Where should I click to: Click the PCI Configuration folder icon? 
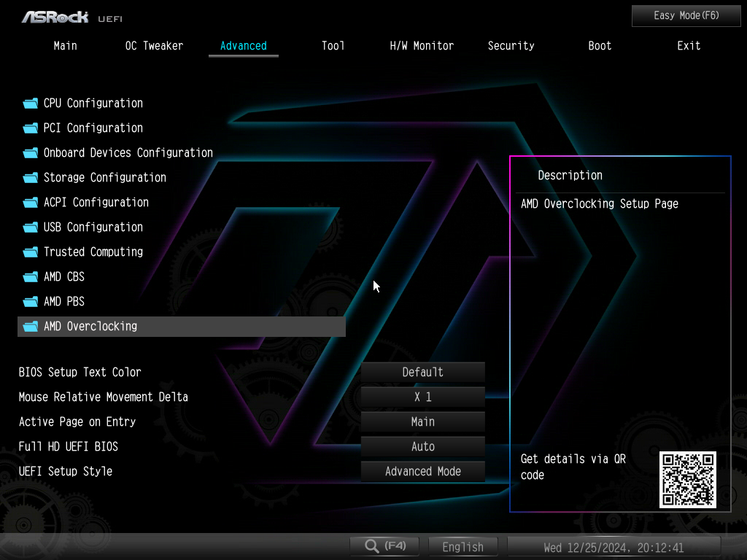click(x=31, y=128)
